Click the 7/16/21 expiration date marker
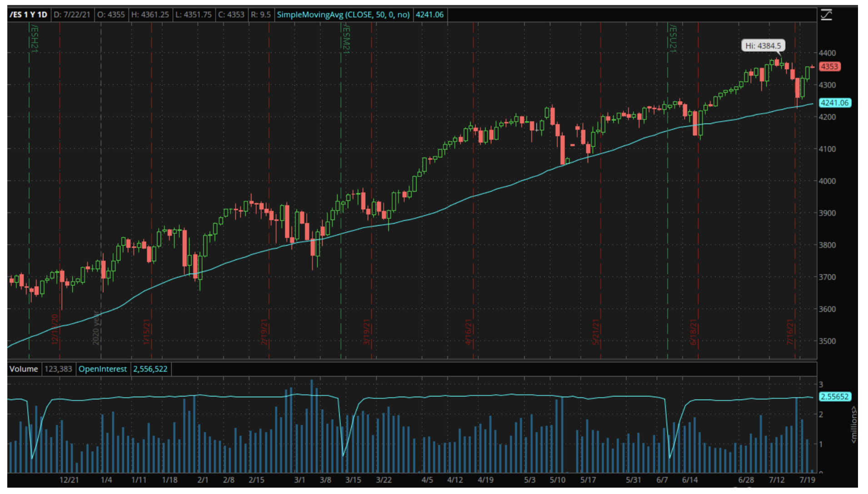 tap(790, 332)
